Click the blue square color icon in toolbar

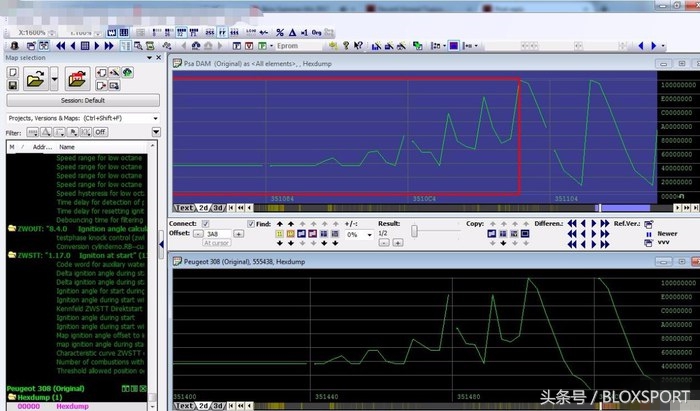(453, 45)
